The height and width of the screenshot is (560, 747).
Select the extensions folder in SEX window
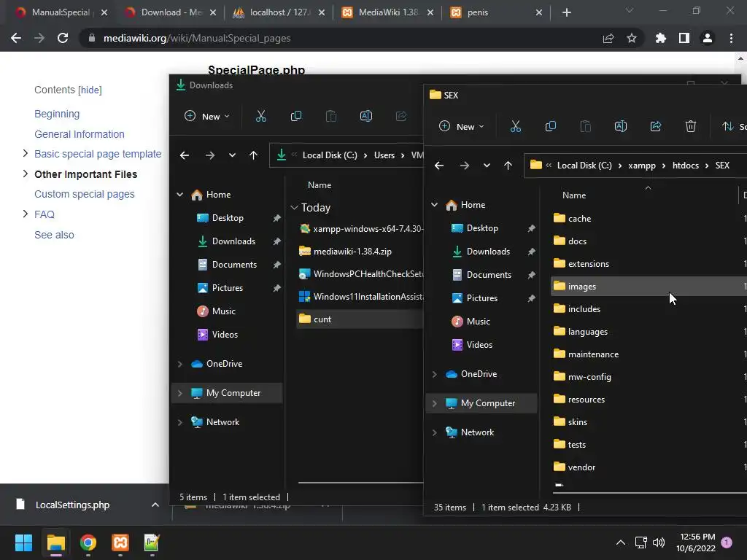tap(648, 264)
